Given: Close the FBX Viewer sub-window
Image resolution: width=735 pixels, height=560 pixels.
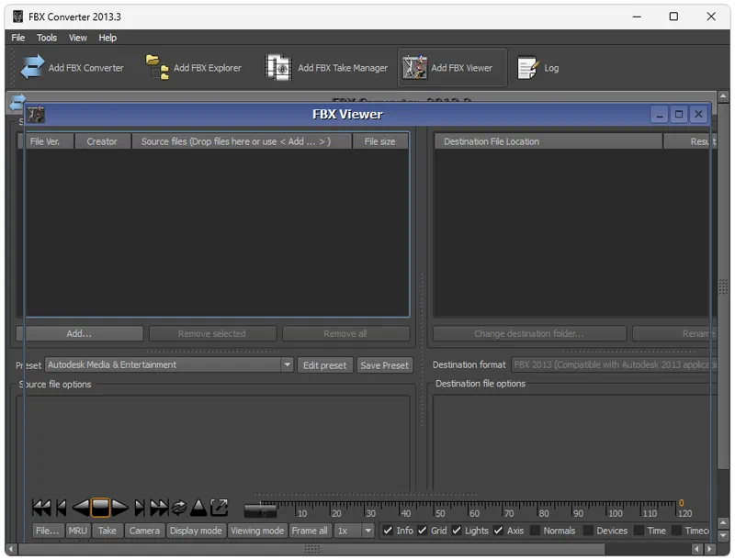Looking at the screenshot, I should 698,114.
